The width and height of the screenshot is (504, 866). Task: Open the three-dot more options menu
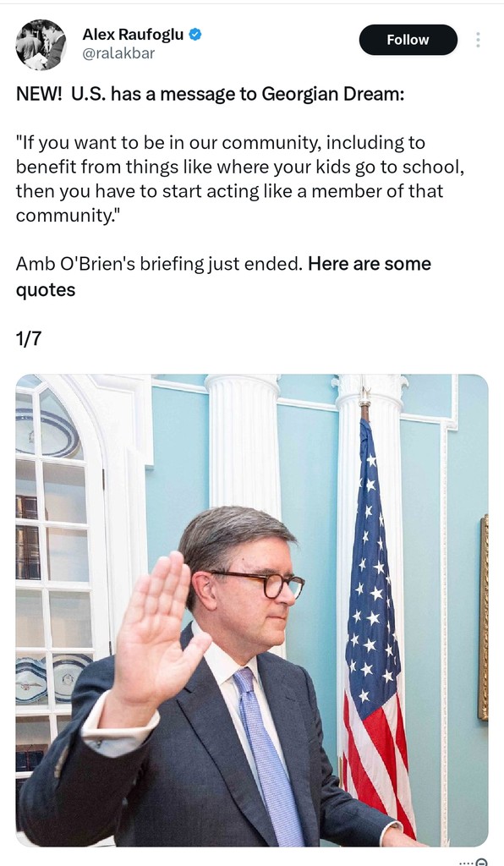coord(478,40)
